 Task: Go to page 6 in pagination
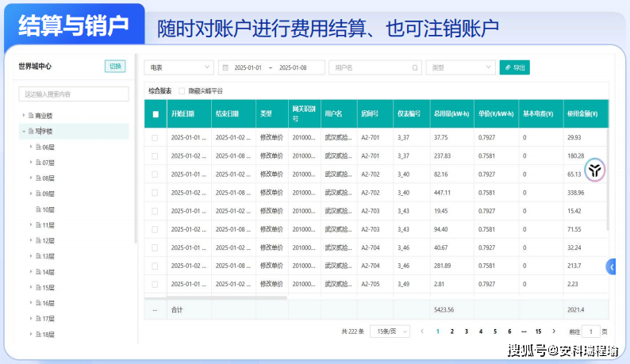[509, 331]
